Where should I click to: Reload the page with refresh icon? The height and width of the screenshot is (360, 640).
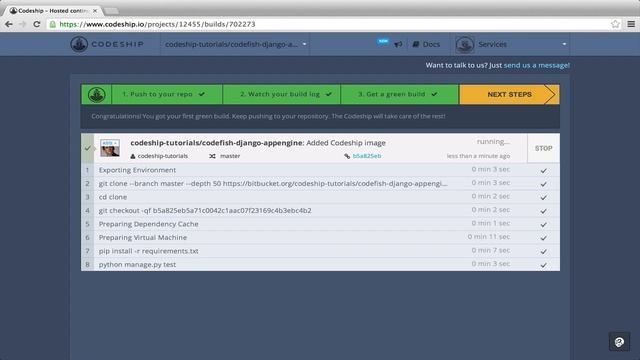coord(37,24)
